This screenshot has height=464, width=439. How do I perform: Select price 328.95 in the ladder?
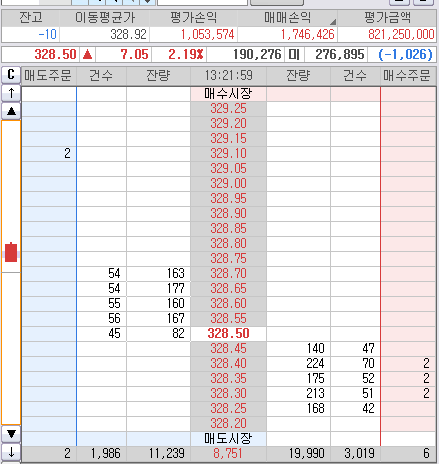pos(228,199)
